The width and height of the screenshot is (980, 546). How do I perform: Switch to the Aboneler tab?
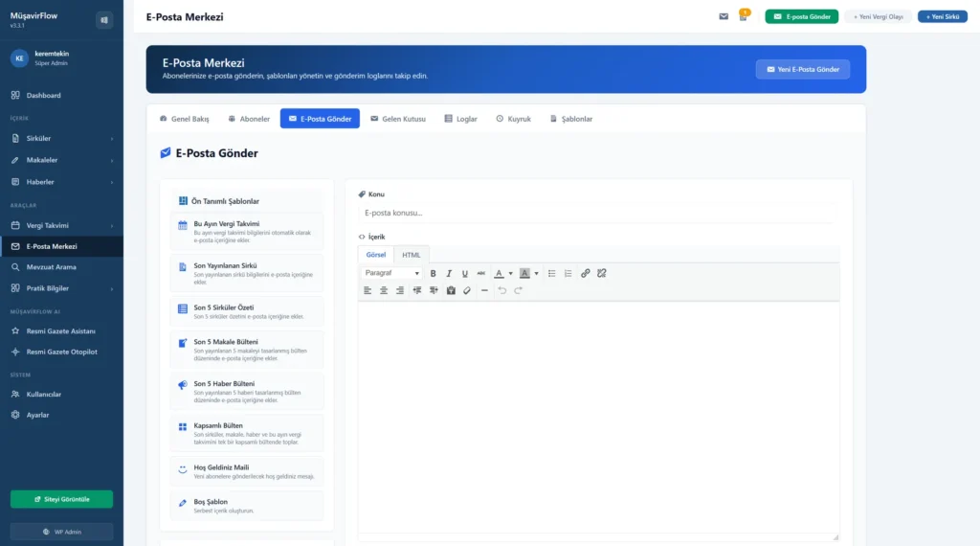pos(249,119)
